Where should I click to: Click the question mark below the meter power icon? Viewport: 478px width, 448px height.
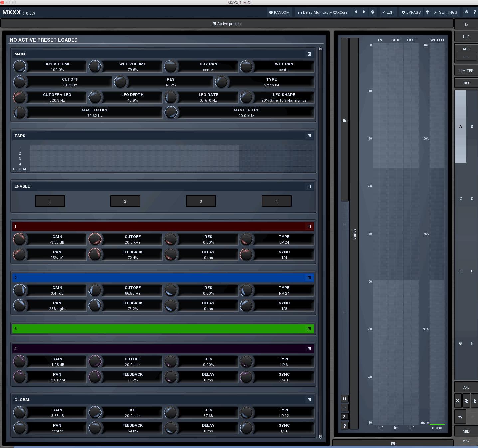point(345,426)
